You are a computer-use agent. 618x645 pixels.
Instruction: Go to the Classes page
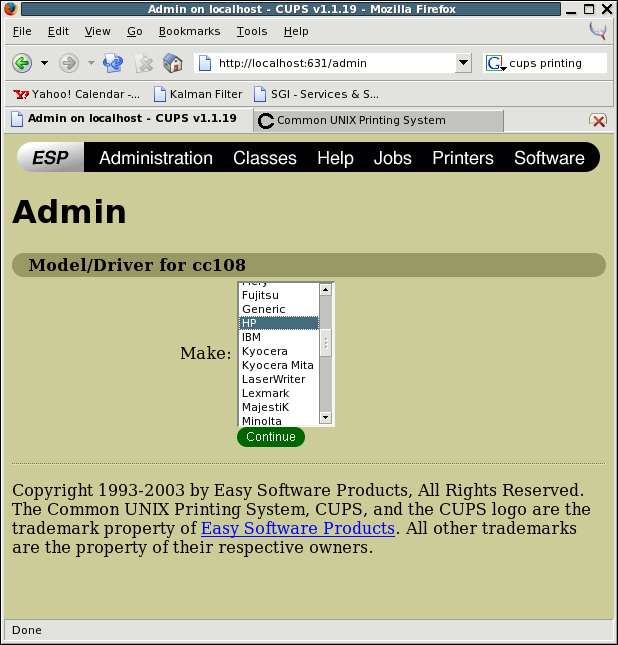coord(265,158)
